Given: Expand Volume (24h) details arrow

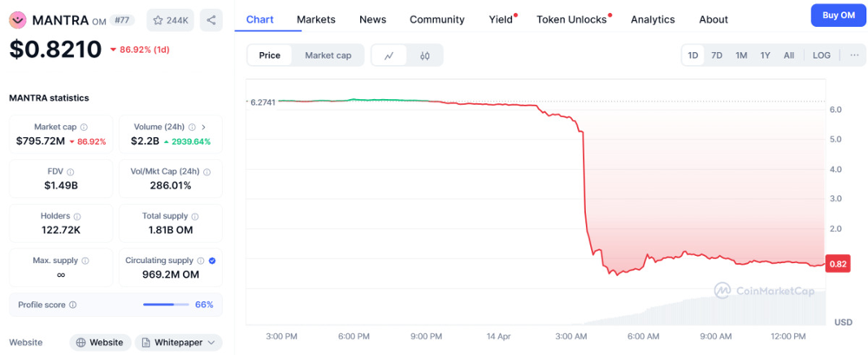Looking at the screenshot, I should pyautogui.click(x=203, y=127).
